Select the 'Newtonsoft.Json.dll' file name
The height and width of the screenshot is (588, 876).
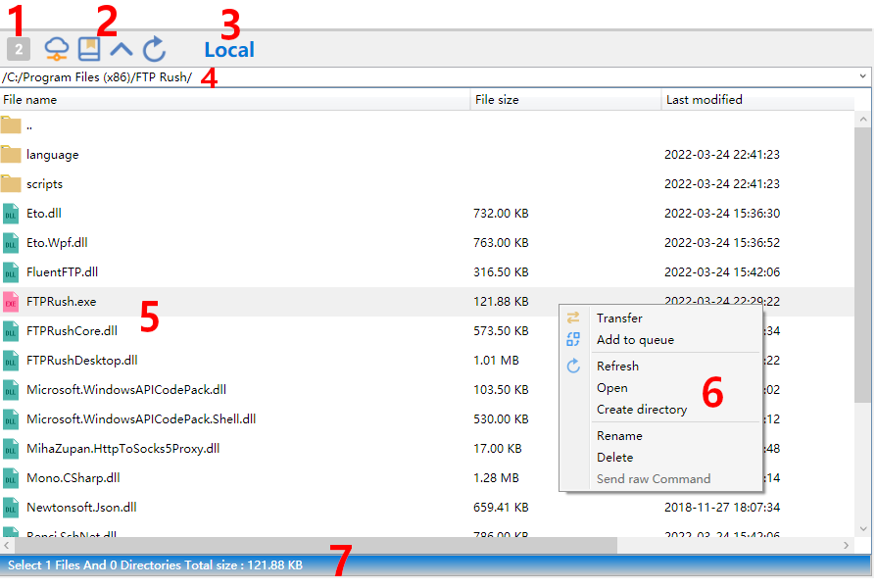(81, 507)
